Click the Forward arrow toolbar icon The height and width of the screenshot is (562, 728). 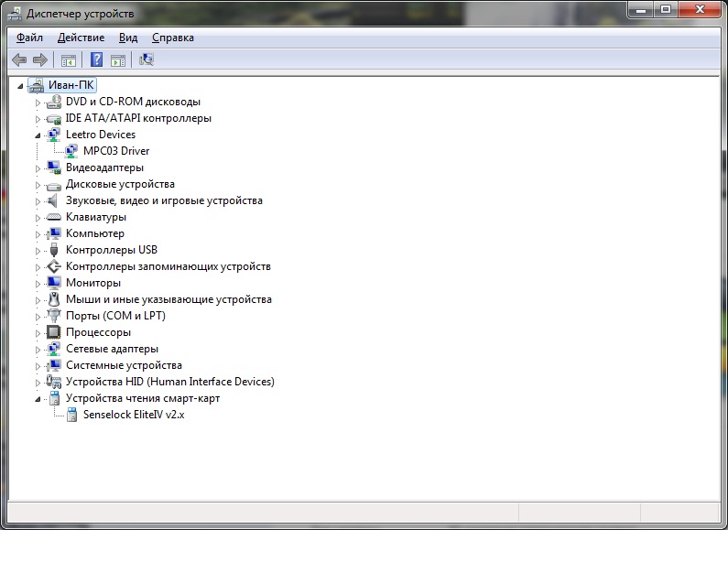pos(40,59)
